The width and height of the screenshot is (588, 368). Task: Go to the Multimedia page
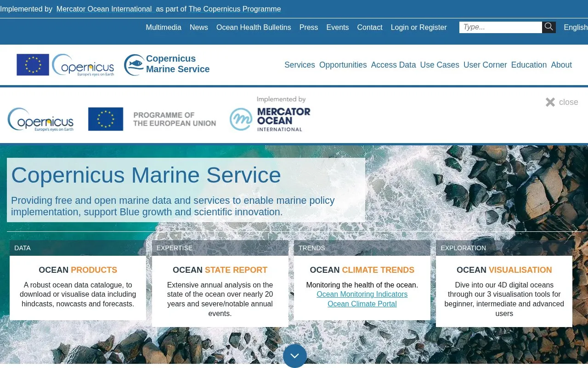pyautogui.click(x=164, y=27)
